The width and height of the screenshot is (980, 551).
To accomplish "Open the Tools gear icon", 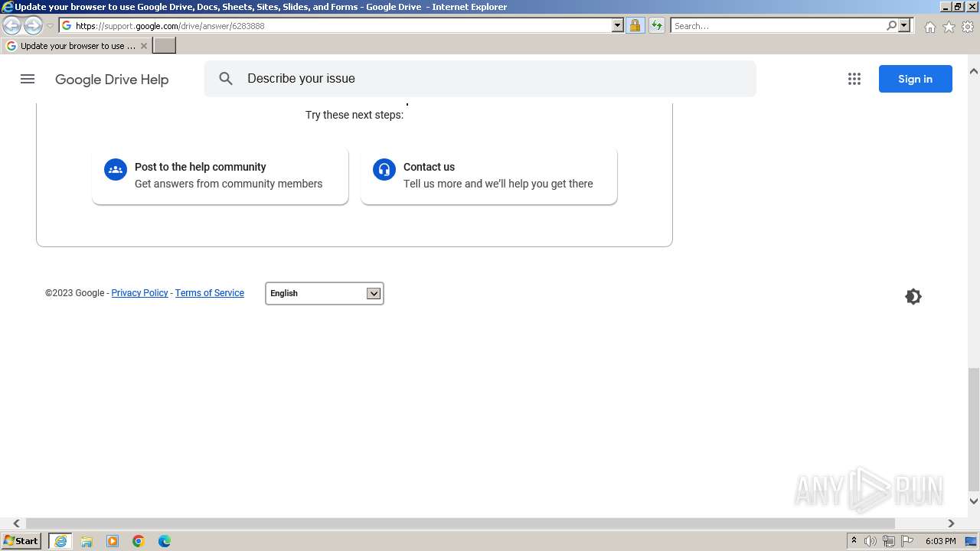I will point(968,27).
